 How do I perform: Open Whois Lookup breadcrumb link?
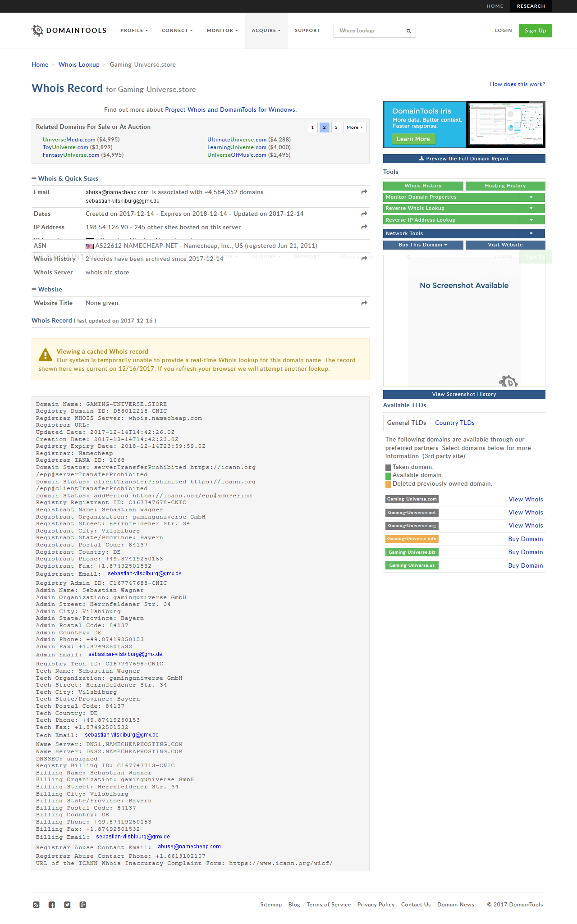79,65
